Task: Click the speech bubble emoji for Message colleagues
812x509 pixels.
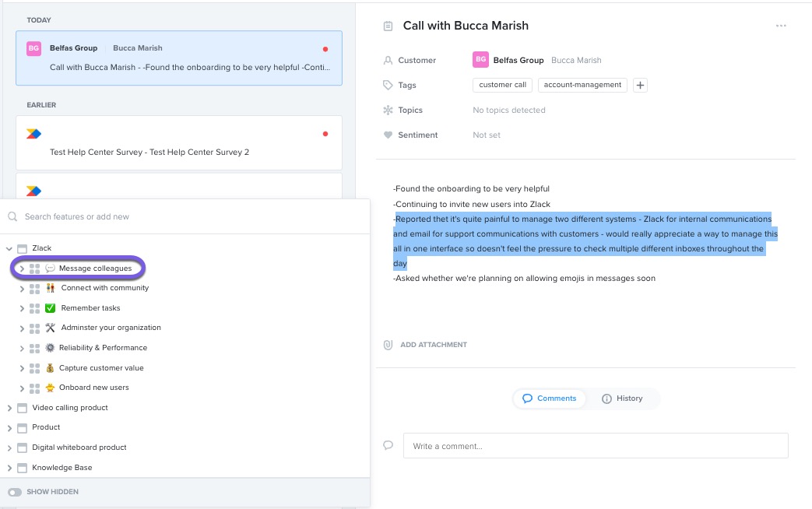Action: 51,269
